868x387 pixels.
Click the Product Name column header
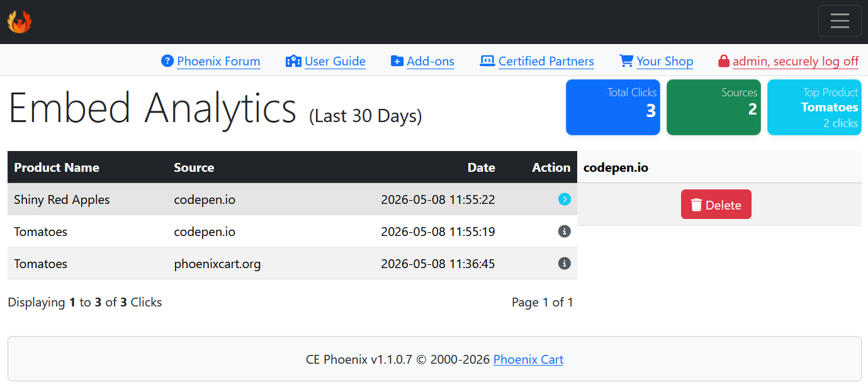[57, 167]
